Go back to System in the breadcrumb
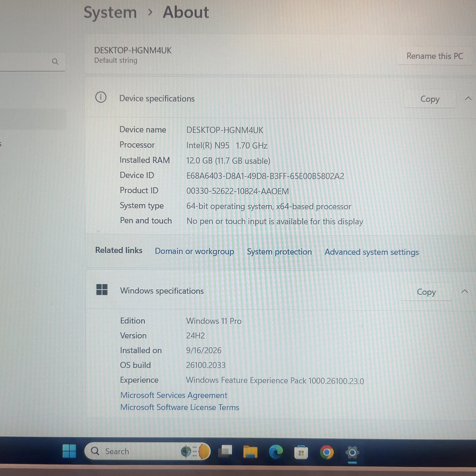The image size is (476, 476). tap(110, 13)
